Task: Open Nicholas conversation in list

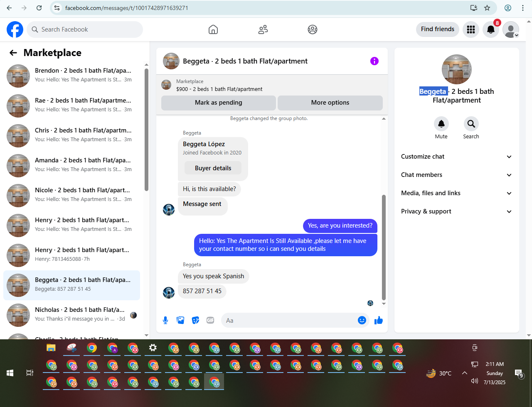Action: pyautogui.click(x=71, y=314)
